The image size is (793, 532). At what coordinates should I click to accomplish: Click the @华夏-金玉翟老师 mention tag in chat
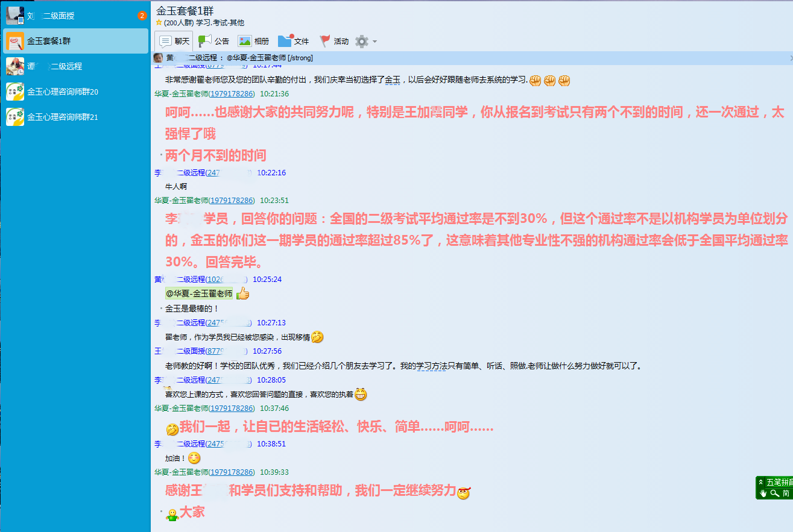point(199,293)
